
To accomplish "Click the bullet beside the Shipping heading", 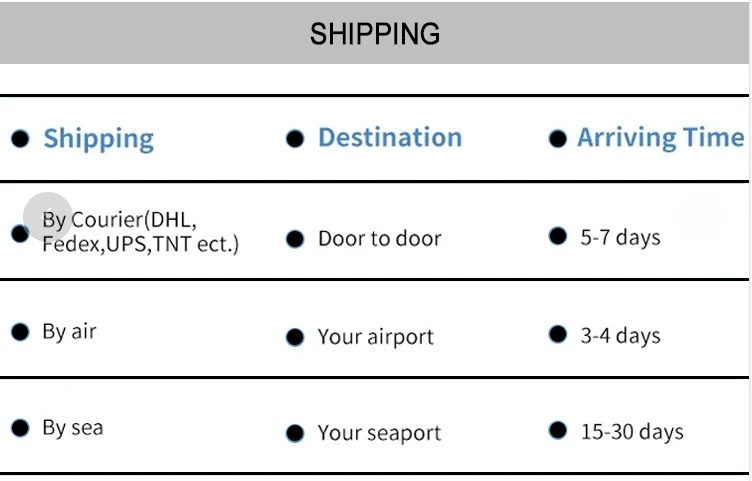I will pyautogui.click(x=20, y=139).
